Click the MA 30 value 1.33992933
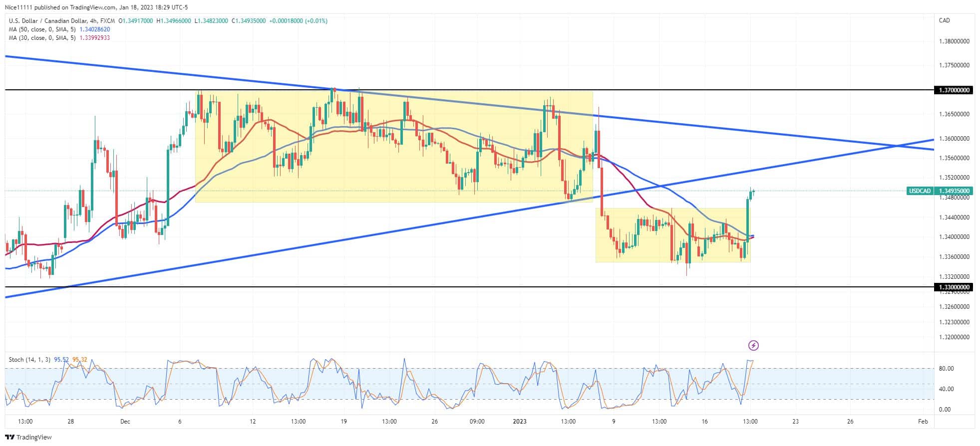 click(95, 38)
